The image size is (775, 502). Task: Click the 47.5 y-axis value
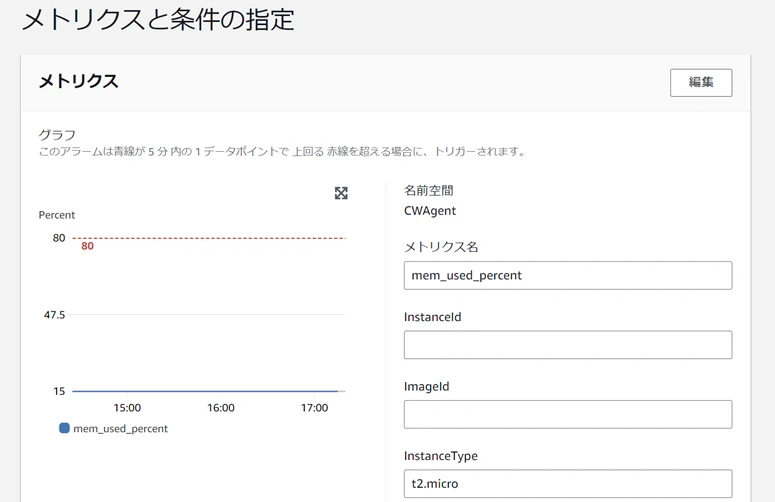click(54, 315)
